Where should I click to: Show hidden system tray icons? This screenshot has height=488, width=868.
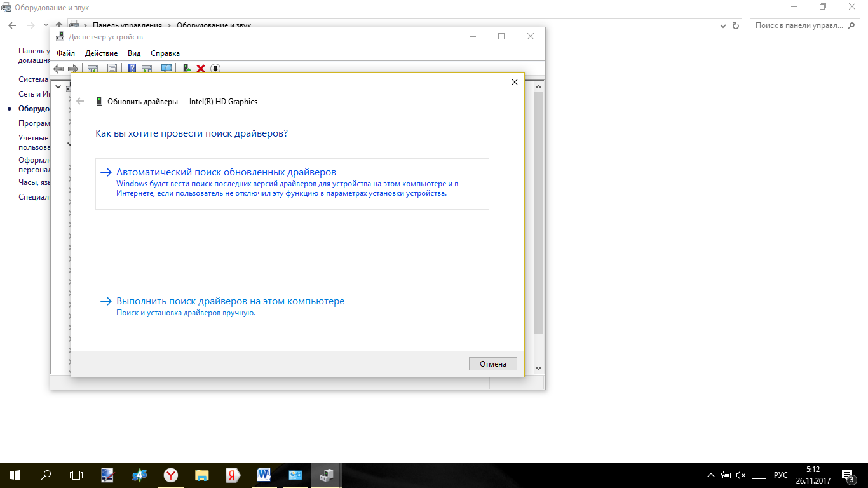coord(710,475)
